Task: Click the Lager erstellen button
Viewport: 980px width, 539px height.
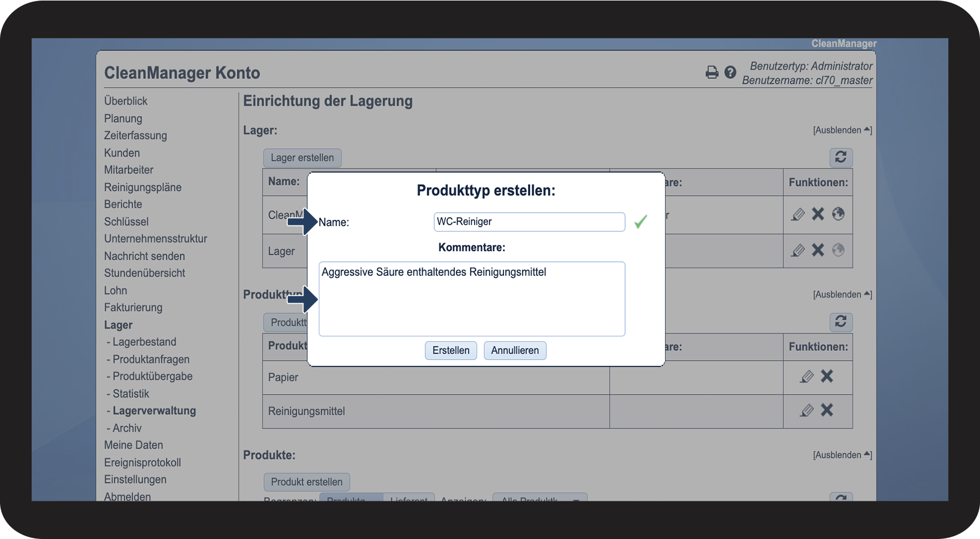Action: [x=302, y=158]
